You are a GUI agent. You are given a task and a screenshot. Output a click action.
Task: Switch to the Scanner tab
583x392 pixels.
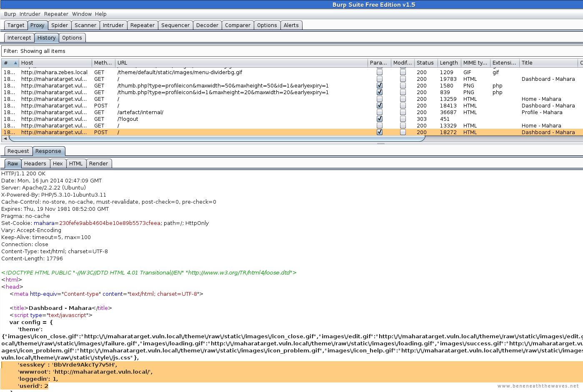85,25
